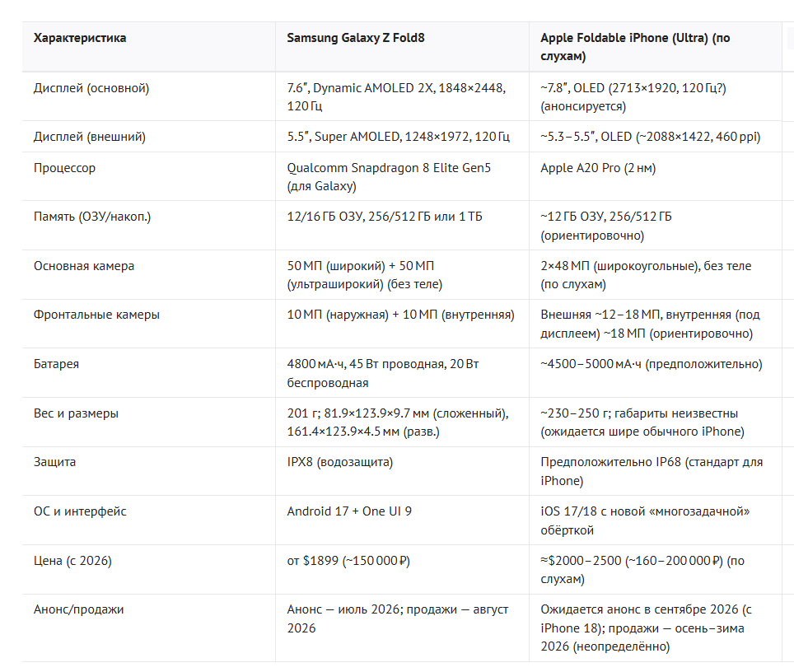
Task: Select the 'Apple A20 Pro (2 нм)' cell
Action: point(598,168)
